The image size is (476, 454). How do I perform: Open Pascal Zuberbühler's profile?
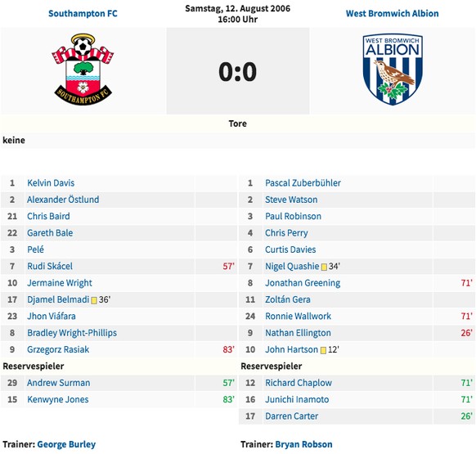point(303,182)
